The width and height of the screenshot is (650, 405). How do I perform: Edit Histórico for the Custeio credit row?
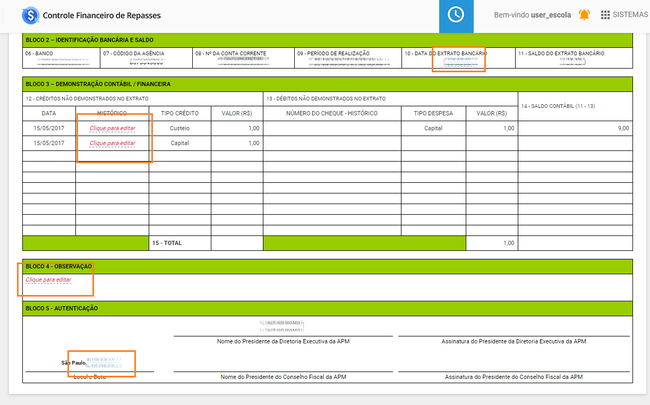[x=112, y=129]
